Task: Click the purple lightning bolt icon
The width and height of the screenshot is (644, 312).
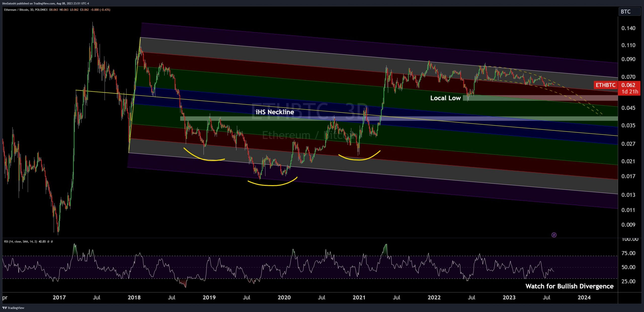Action: (x=554, y=235)
